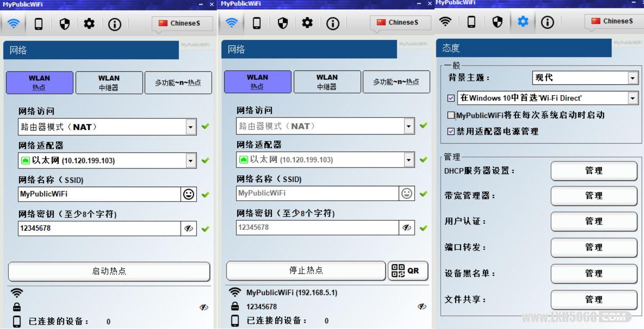644x329 pixels.
Task: Open info icon in middle window
Action: click(x=333, y=23)
